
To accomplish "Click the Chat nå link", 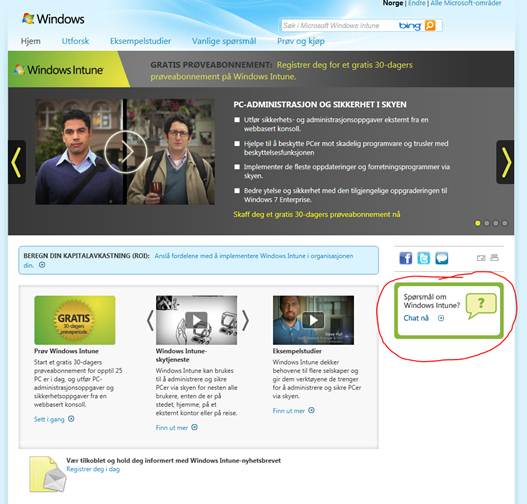I will tap(416, 318).
